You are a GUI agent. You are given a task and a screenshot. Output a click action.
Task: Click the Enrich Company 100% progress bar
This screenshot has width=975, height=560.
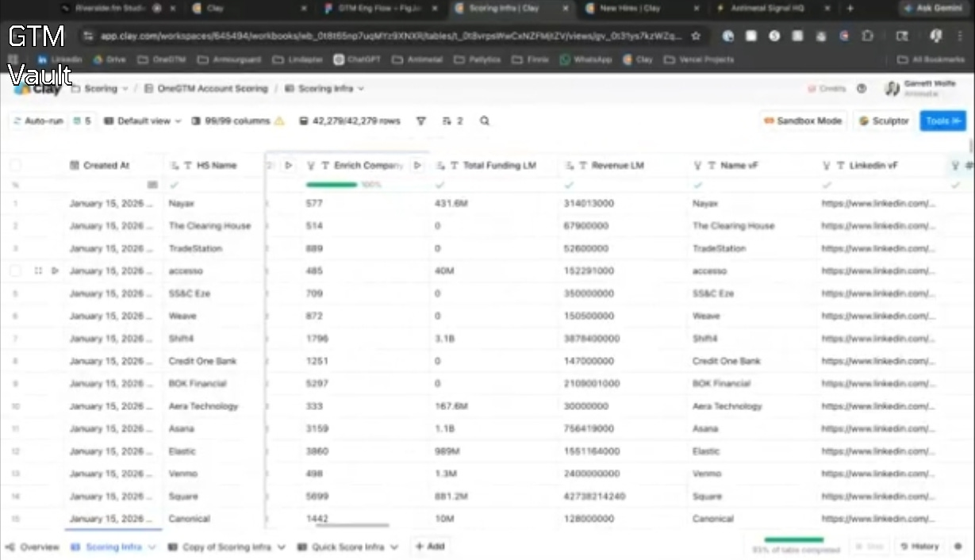tap(332, 185)
